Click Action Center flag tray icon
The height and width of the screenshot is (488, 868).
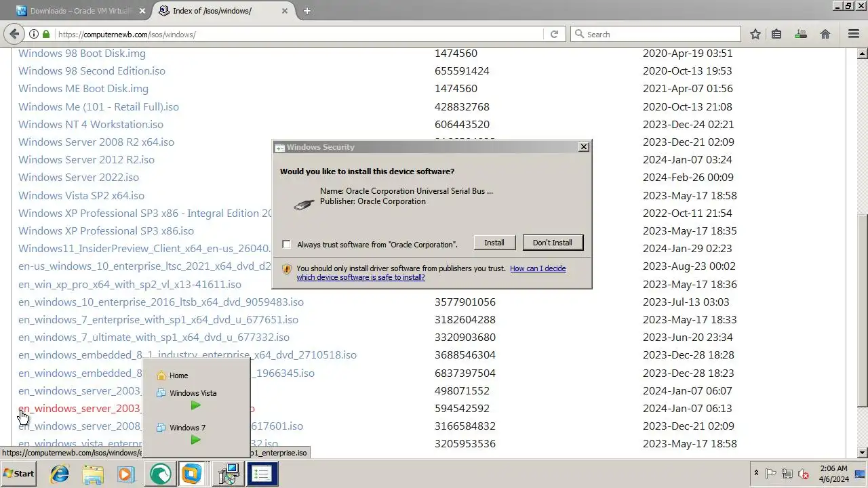(x=771, y=474)
